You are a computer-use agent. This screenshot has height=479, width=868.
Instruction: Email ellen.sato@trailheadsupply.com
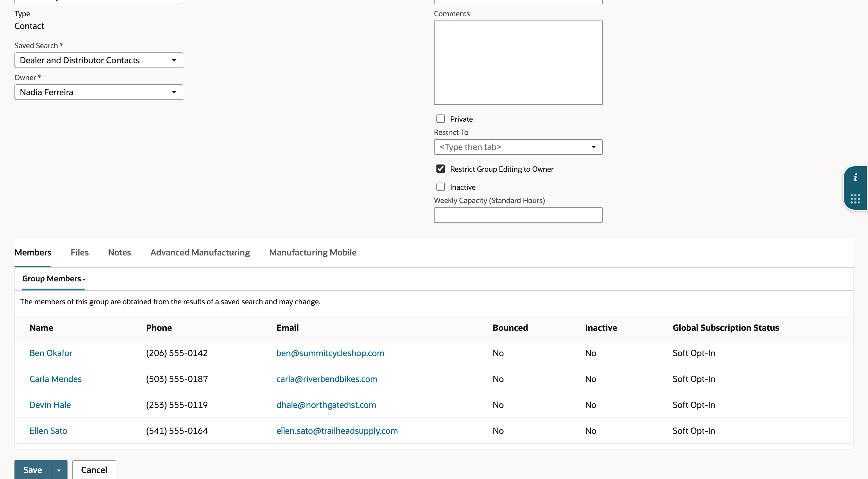337,431
